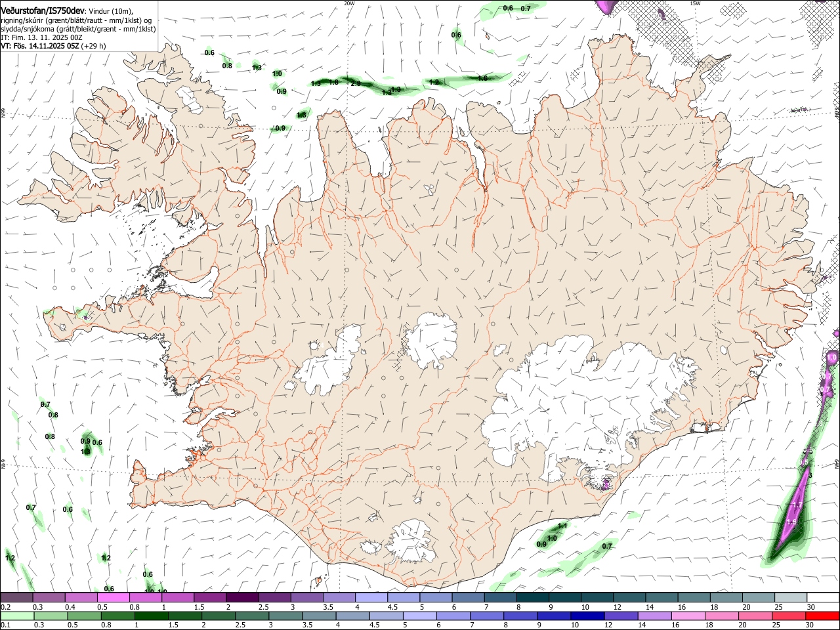Image resolution: width=840 pixels, height=630 pixels.
Task: Select the red-pink swatch labeled 25 in lower legend
Action: point(788,616)
